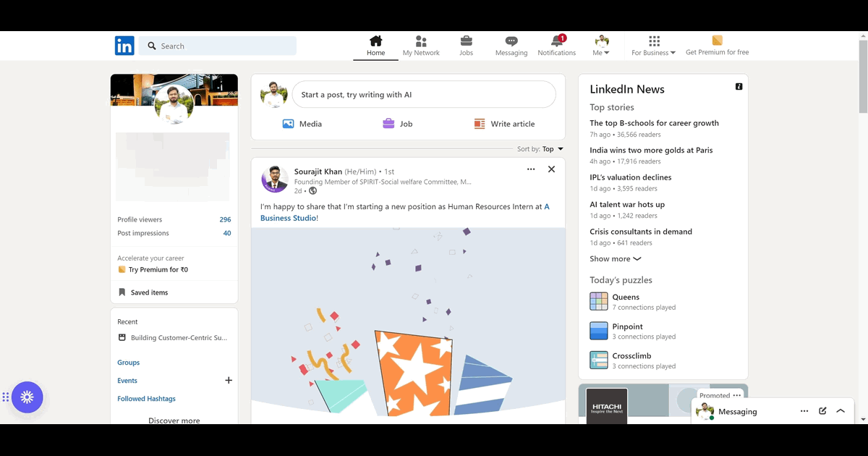Open Messaging overlay options (three dots)
The height and width of the screenshot is (456, 868).
tap(804, 411)
